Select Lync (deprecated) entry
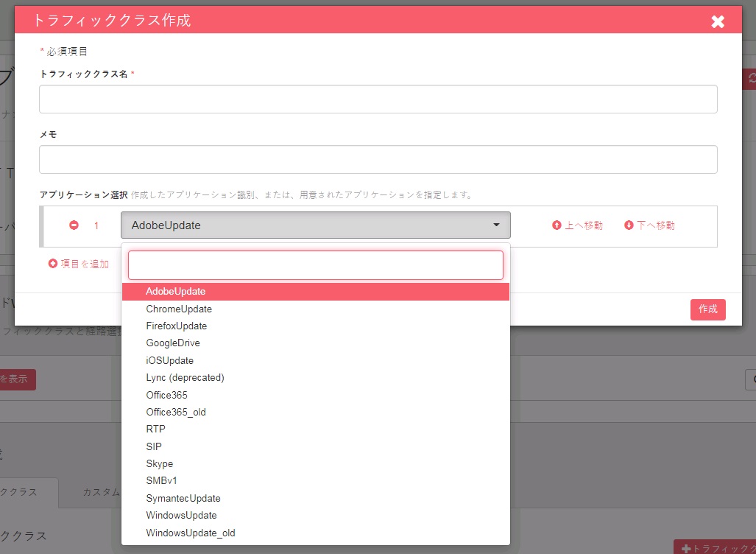The image size is (756, 554). tap(315, 377)
